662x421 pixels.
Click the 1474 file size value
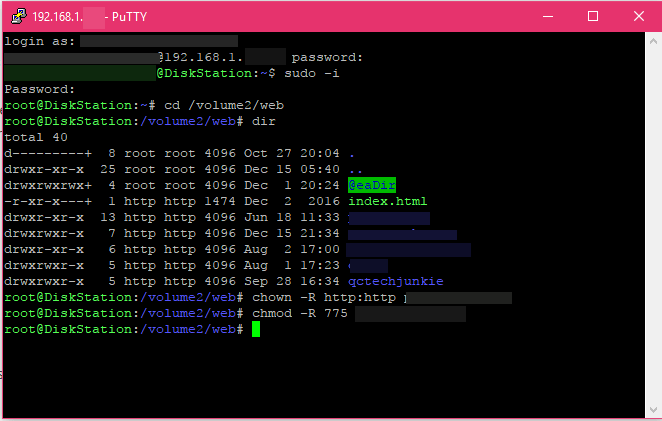220,201
